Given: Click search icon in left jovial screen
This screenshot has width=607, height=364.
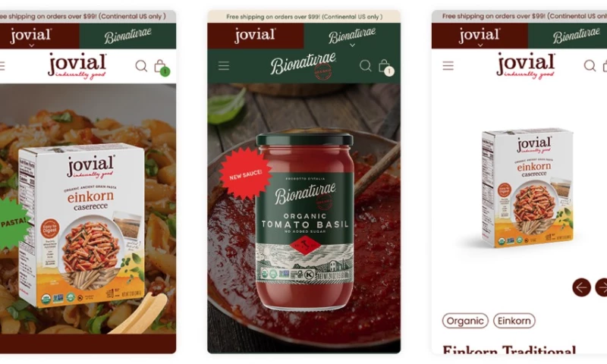Looking at the screenshot, I should 141,66.
